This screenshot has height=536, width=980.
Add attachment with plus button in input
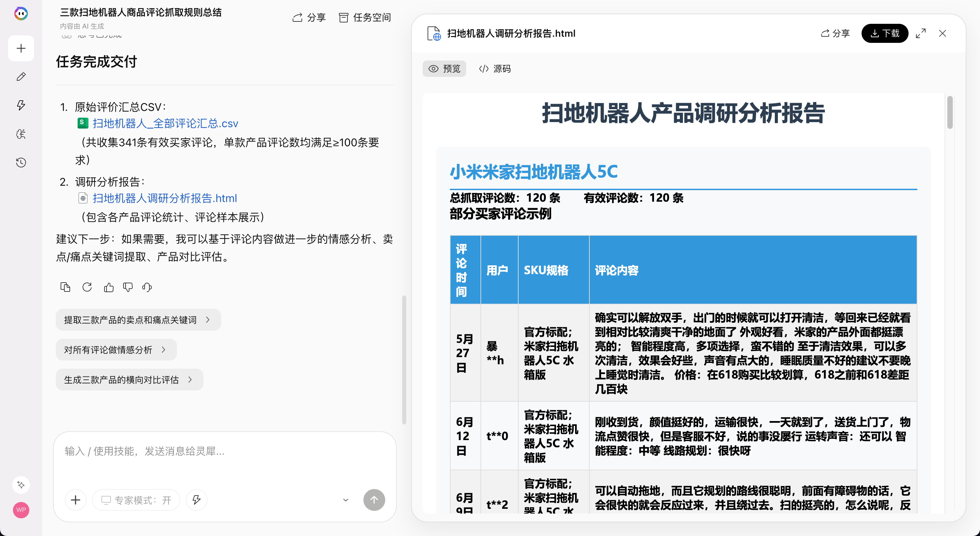click(76, 500)
